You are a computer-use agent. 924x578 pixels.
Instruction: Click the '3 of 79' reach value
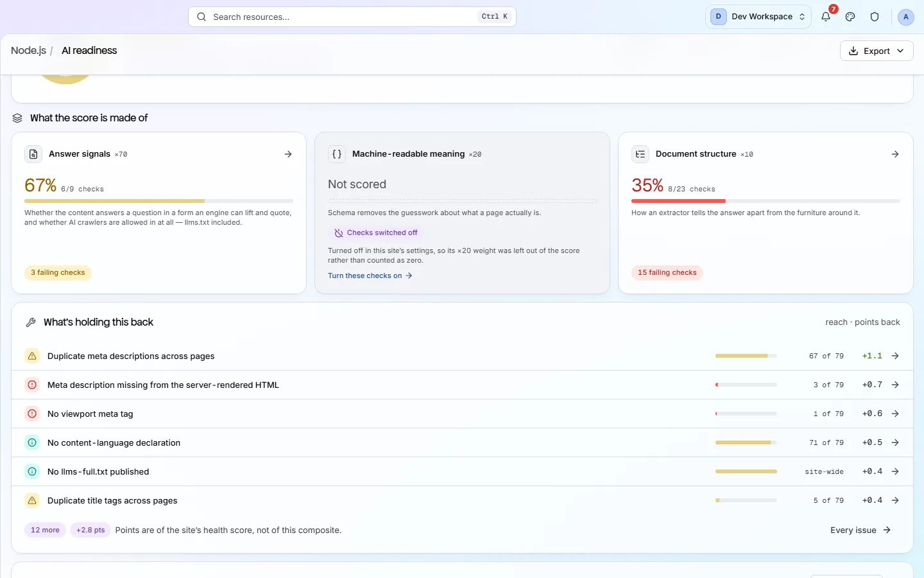click(828, 385)
